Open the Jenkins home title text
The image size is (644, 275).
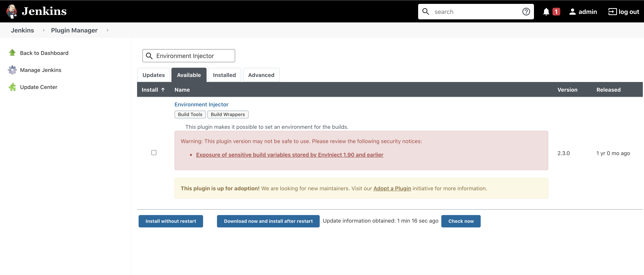pyautogui.click(x=44, y=11)
